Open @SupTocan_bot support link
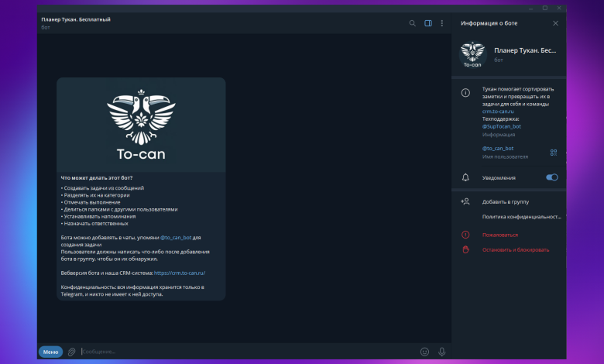The height and width of the screenshot is (364, 604). click(501, 126)
